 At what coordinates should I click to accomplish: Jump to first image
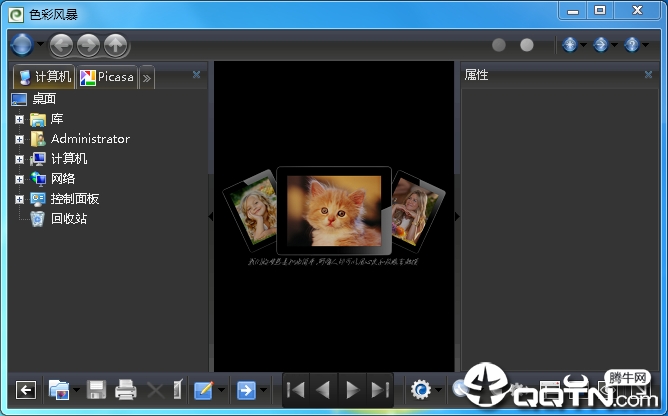click(296, 390)
